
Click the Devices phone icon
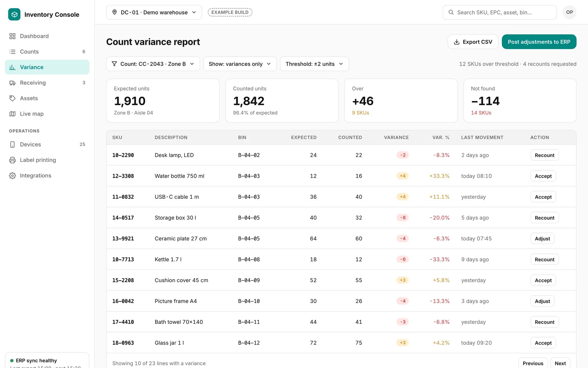(x=12, y=144)
